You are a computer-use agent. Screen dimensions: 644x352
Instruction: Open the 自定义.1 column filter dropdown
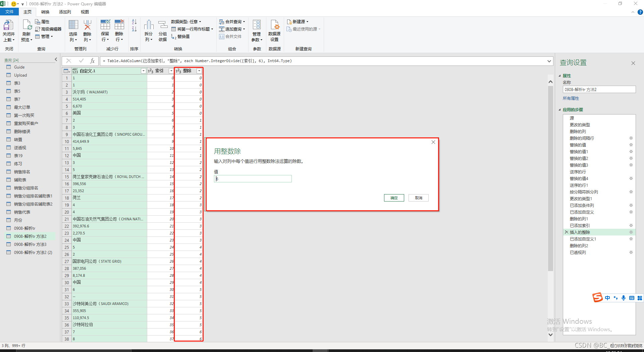pos(144,71)
